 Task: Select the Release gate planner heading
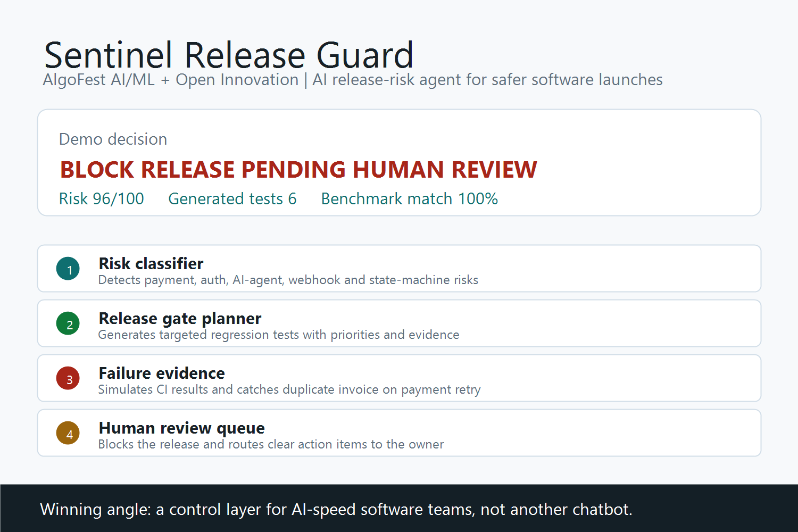[x=180, y=318]
